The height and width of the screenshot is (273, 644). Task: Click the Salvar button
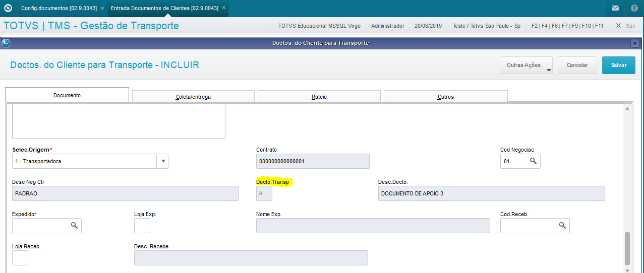pyautogui.click(x=619, y=65)
